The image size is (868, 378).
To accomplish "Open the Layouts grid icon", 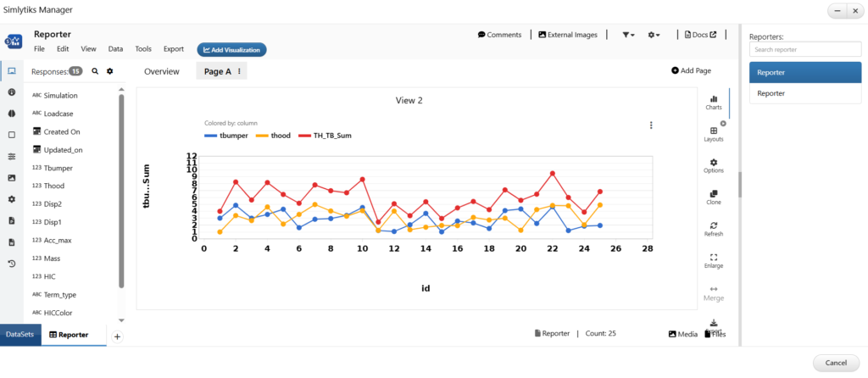I will click(x=713, y=133).
